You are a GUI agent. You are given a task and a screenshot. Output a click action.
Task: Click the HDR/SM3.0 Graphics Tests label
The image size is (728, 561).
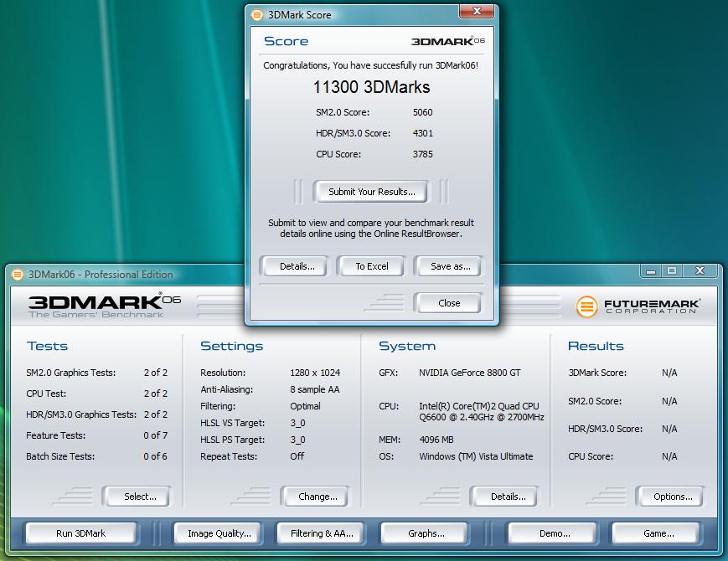pos(81,414)
